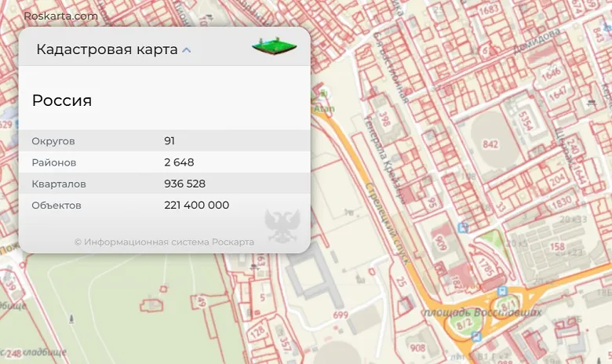Click the Roskarta.com site logo

[x=61, y=16]
